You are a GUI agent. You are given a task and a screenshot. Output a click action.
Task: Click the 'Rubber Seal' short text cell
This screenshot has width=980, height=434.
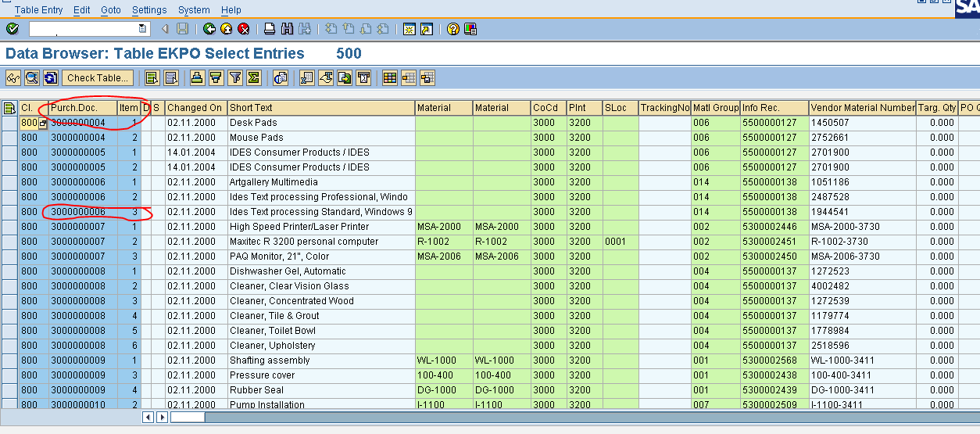pos(320,390)
